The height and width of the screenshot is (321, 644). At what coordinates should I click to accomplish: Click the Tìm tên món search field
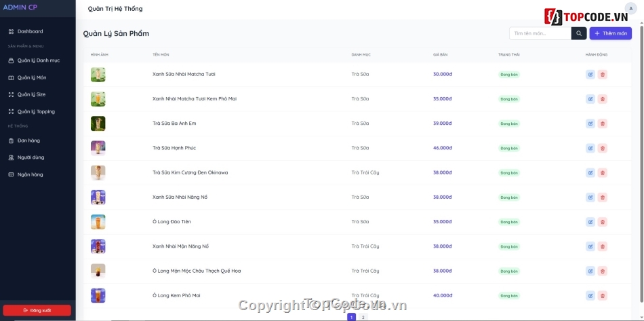pyautogui.click(x=540, y=33)
